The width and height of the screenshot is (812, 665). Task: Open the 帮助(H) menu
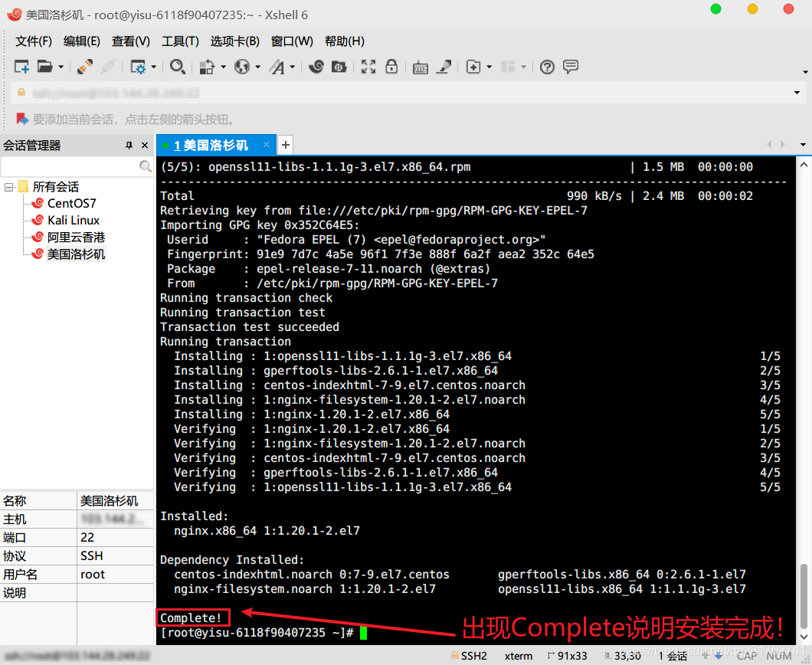pos(345,41)
